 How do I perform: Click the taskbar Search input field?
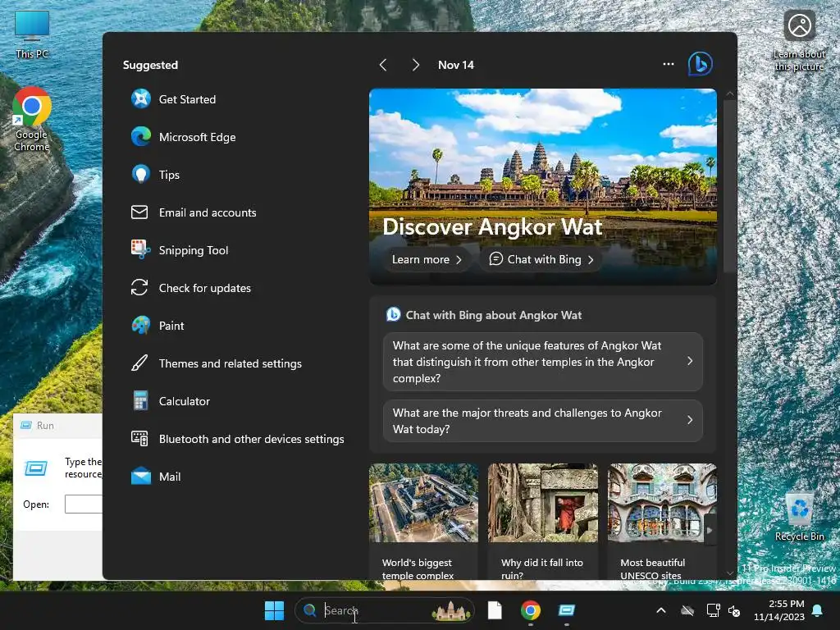point(384,610)
